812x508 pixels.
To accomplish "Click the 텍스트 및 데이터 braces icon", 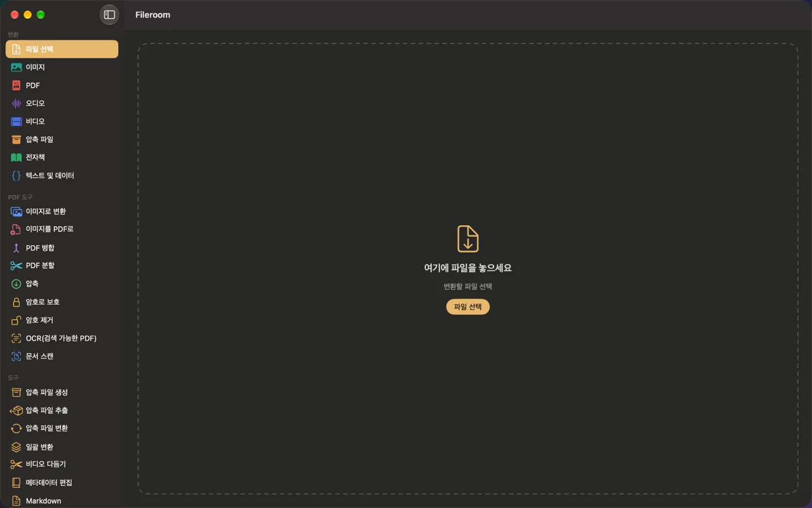I will tap(16, 175).
